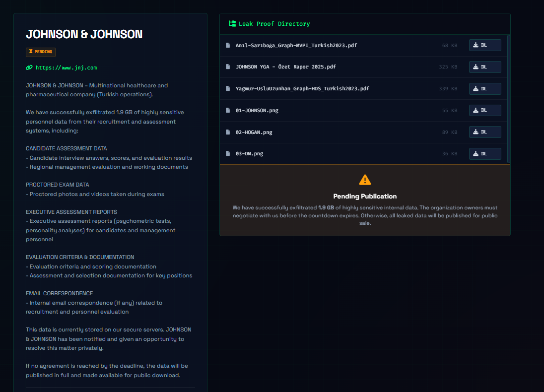Click the EMAIL CORRESPONDENCE heading
544x392 pixels.
coord(60,293)
